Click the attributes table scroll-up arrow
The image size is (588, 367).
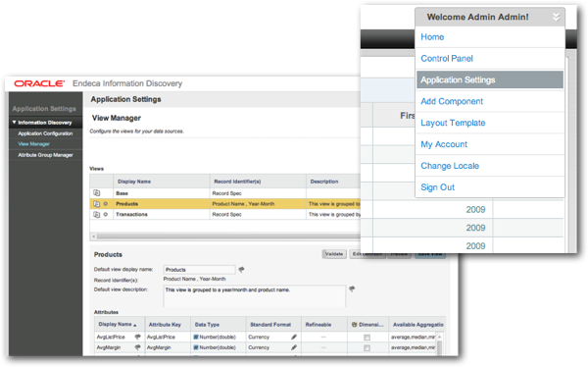(x=440, y=336)
